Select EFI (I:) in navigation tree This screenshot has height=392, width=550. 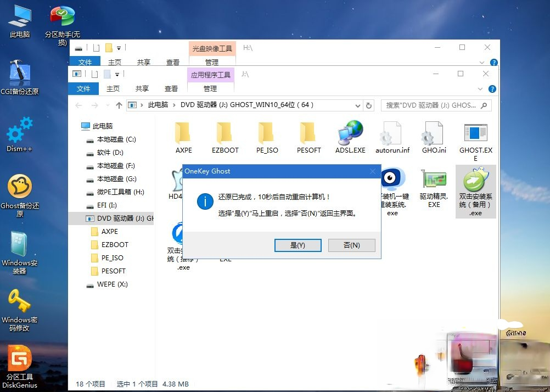point(102,205)
